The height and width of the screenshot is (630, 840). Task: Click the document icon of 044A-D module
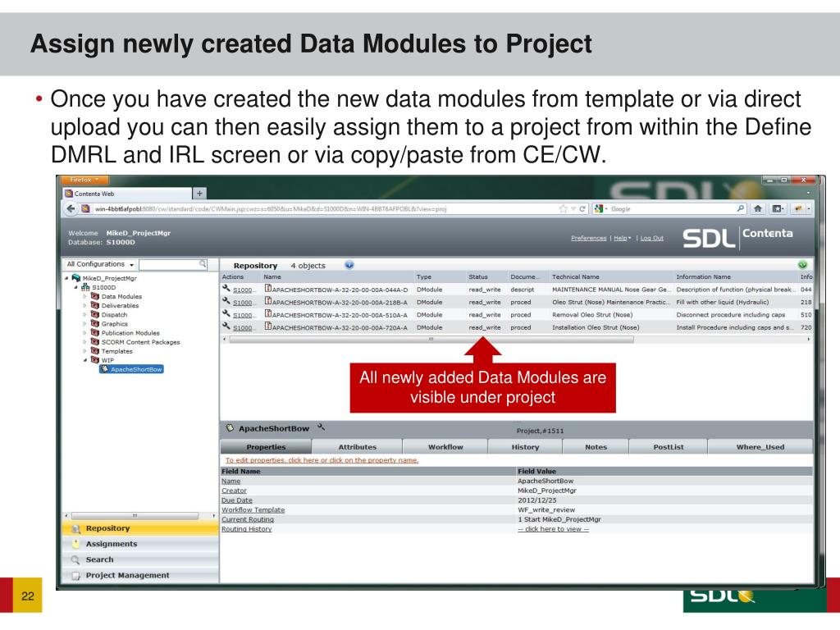[x=268, y=289]
